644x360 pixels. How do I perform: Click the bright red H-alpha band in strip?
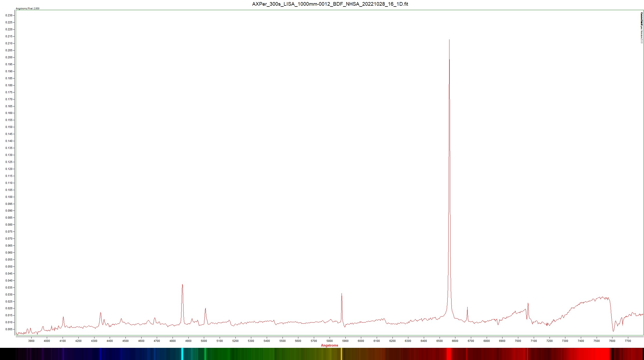[x=449, y=354]
